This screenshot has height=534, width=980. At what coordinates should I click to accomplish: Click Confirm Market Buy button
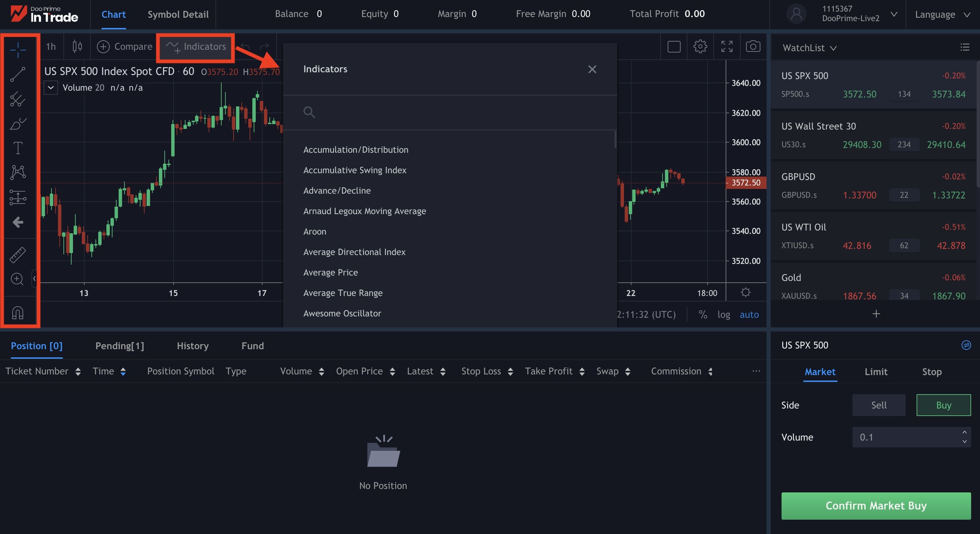(876, 506)
